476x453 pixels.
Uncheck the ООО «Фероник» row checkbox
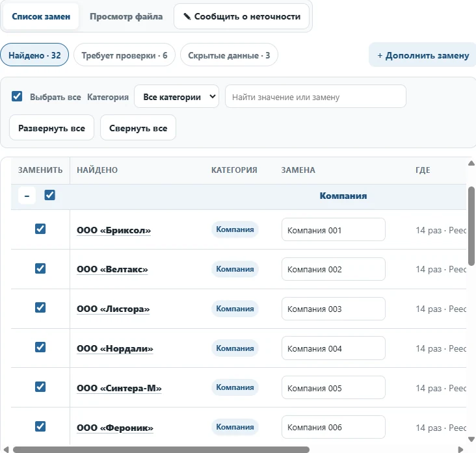click(x=40, y=426)
